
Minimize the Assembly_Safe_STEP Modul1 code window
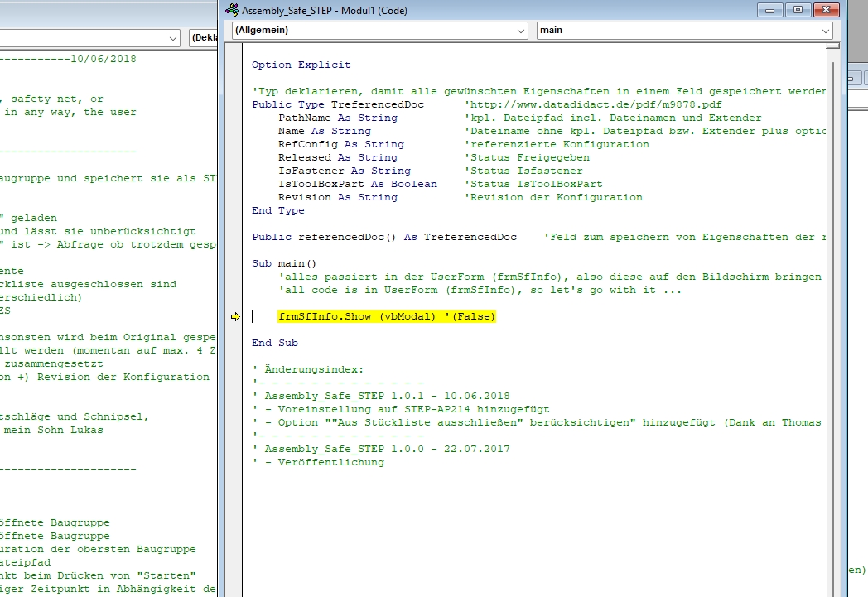pos(769,10)
